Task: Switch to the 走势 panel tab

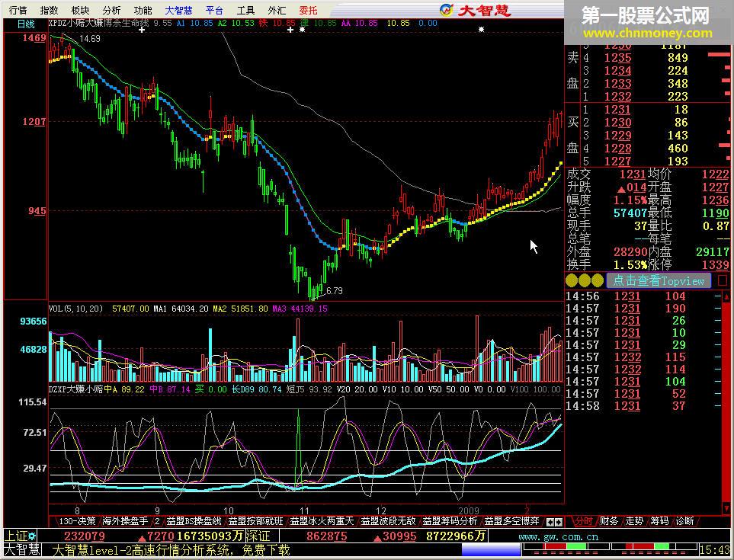Action: point(634,520)
